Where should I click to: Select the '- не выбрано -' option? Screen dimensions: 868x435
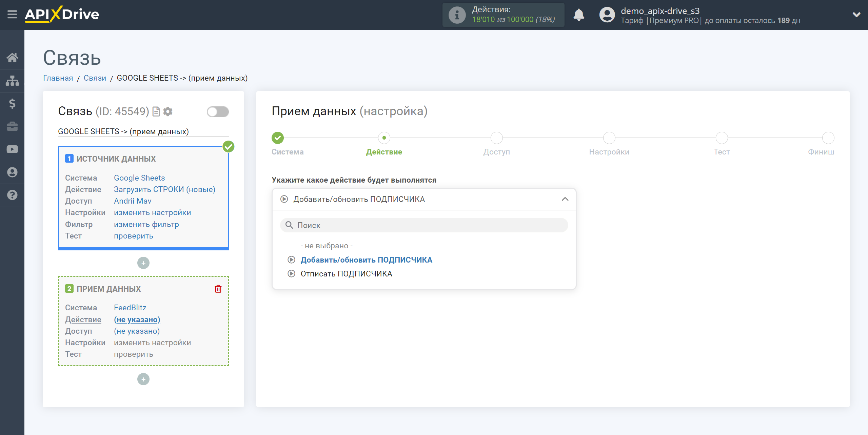327,246
